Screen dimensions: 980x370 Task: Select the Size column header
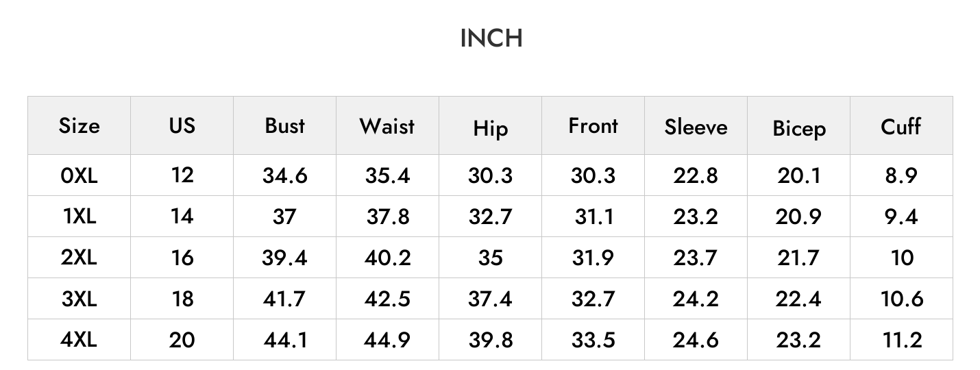tap(79, 126)
